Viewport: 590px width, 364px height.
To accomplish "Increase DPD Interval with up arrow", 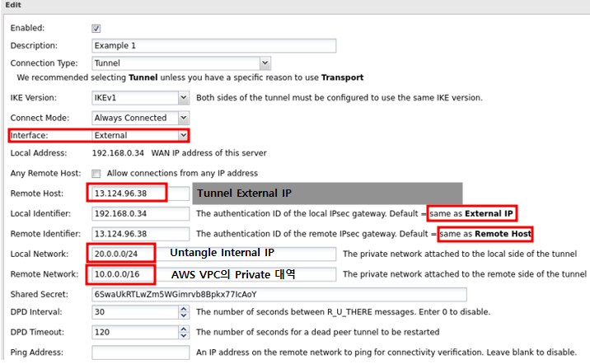I will (x=184, y=309).
